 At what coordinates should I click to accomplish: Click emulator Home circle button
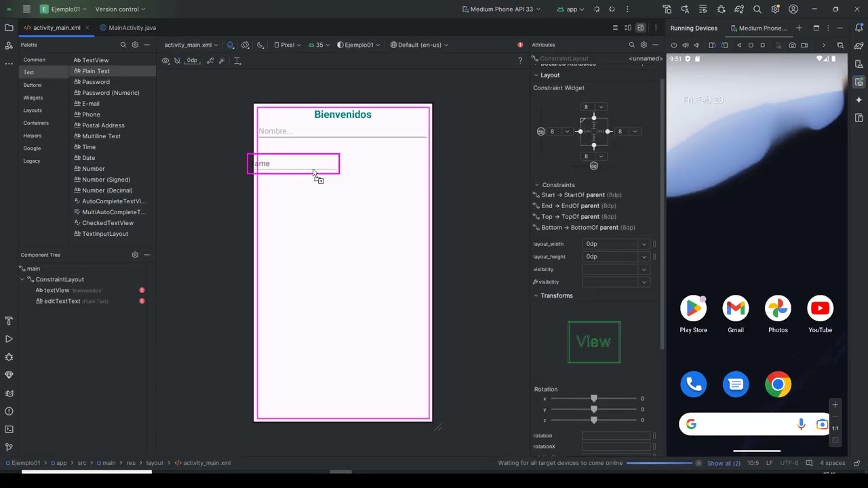coord(751,45)
